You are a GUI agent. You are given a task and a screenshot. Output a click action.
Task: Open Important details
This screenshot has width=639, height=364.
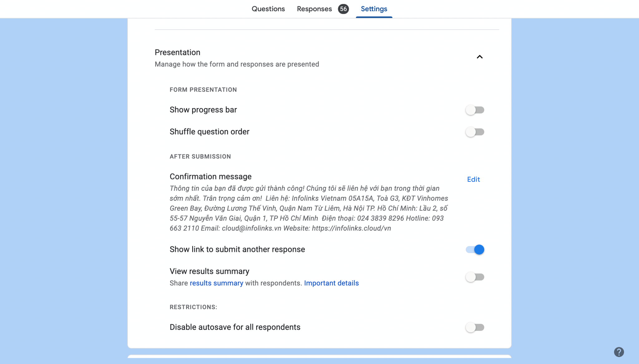[331, 283]
